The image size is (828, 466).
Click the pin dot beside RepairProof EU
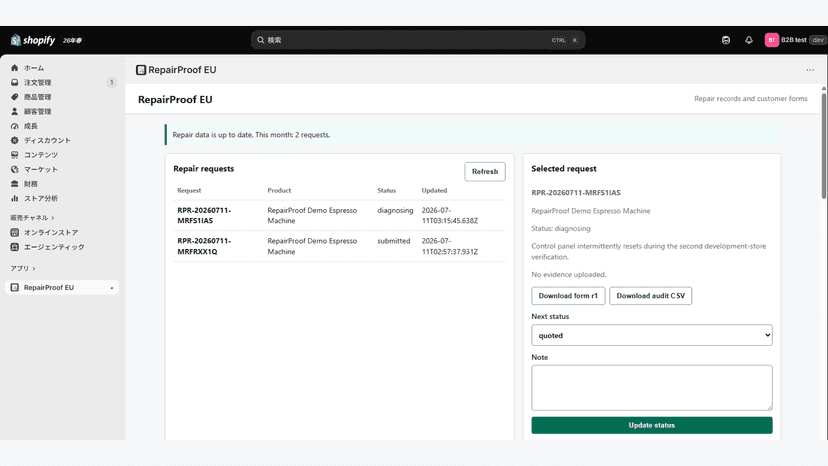(x=112, y=288)
